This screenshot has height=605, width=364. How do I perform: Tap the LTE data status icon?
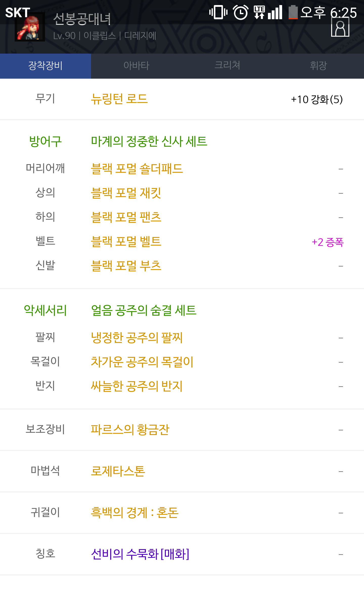[x=259, y=12]
